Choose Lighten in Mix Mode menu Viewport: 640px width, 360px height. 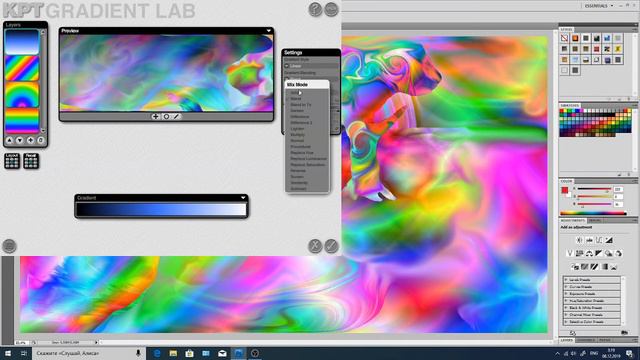coord(297,129)
